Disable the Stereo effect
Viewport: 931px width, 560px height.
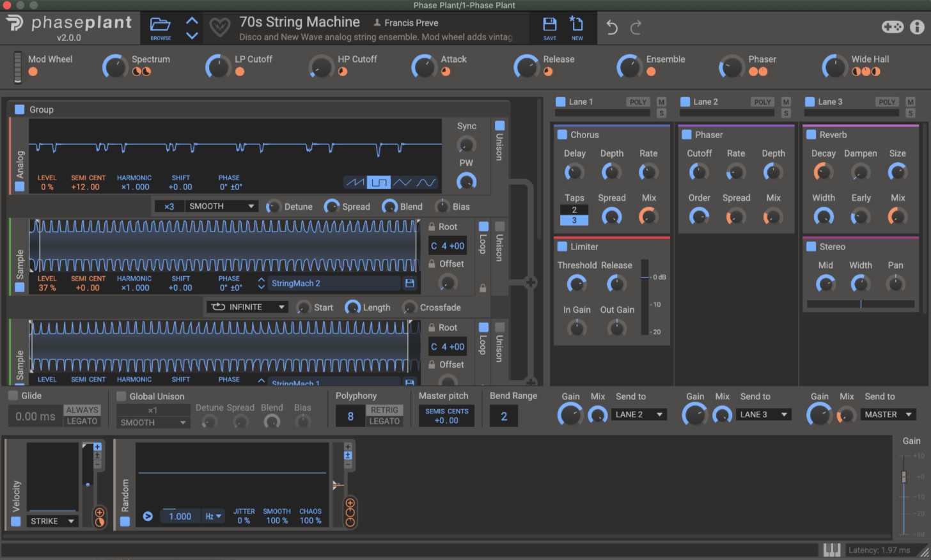[x=811, y=247]
